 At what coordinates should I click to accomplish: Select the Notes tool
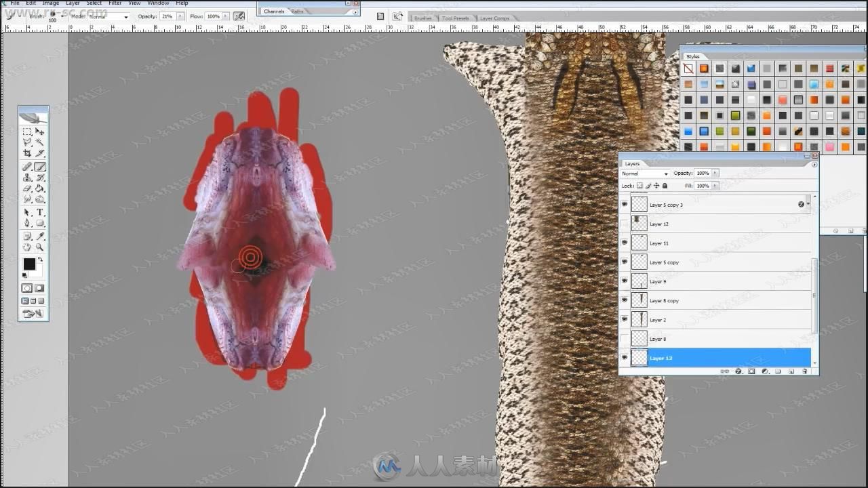27,236
